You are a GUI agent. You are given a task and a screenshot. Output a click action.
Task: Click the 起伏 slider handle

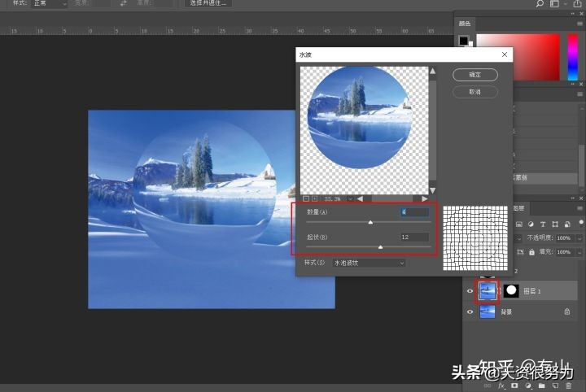380,247
